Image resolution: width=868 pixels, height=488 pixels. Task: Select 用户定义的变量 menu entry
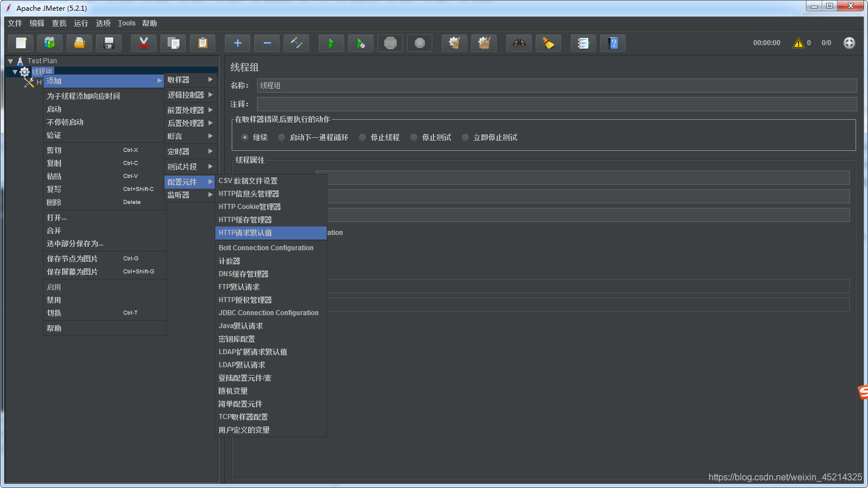(271, 430)
